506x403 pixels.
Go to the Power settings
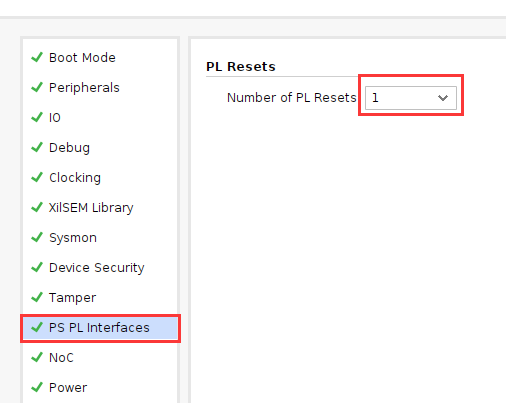(100, 388)
